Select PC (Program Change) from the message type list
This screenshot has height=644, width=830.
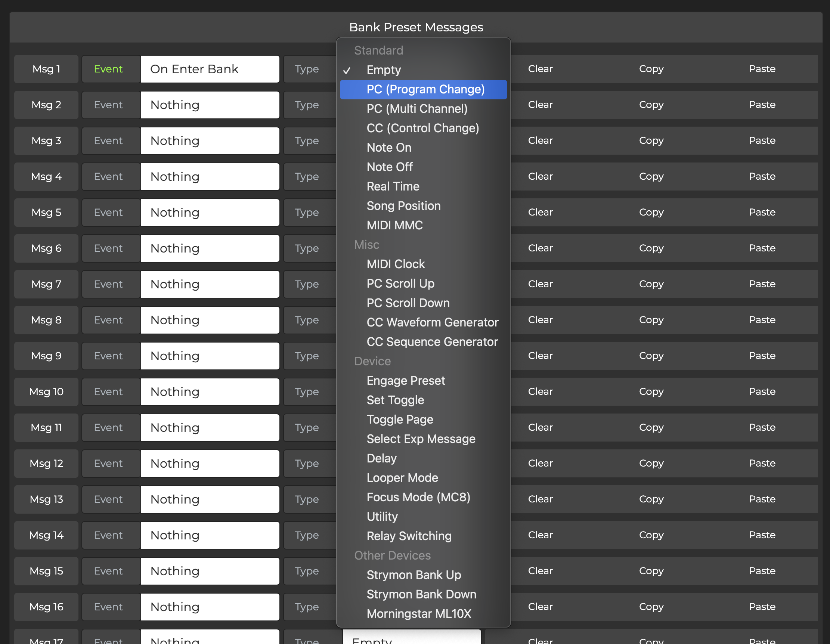pos(425,89)
